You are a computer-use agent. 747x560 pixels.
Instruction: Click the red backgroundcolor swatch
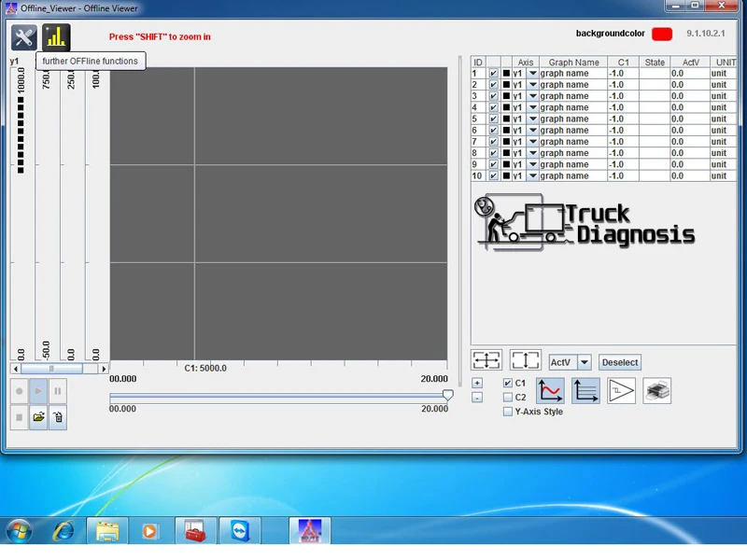(662, 34)
